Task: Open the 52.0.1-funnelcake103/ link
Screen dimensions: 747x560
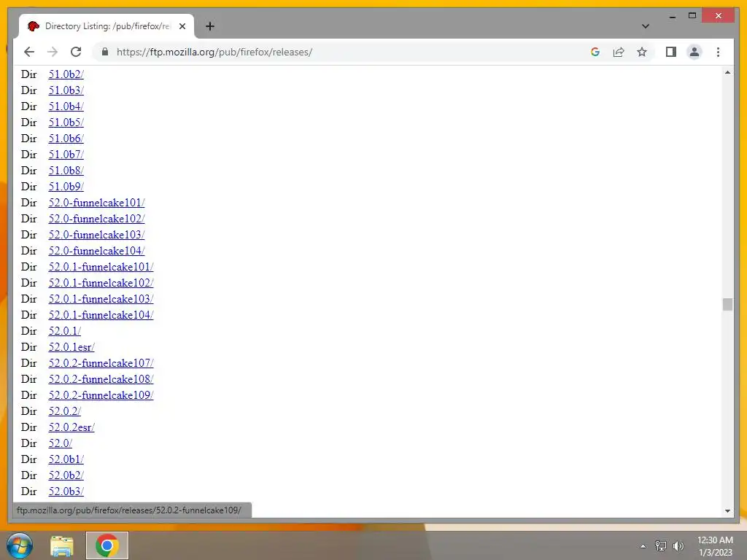Action: tap(101, 299)
